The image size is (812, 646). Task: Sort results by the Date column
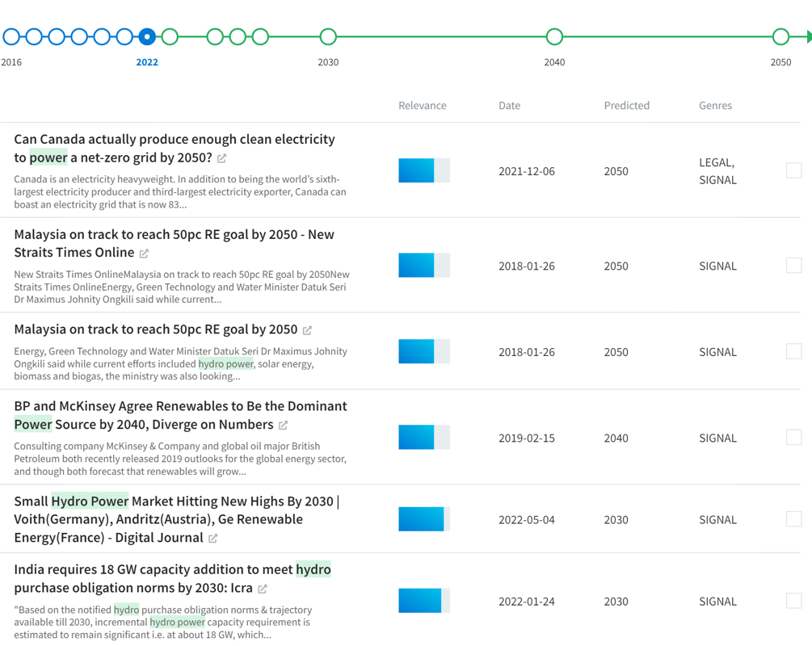click(509, 105)
